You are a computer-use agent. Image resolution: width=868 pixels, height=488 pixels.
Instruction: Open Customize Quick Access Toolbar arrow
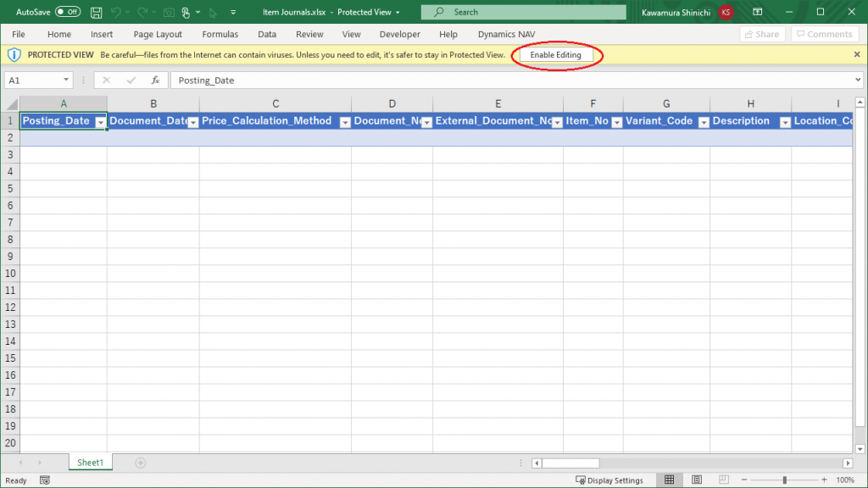coord(233,12)
